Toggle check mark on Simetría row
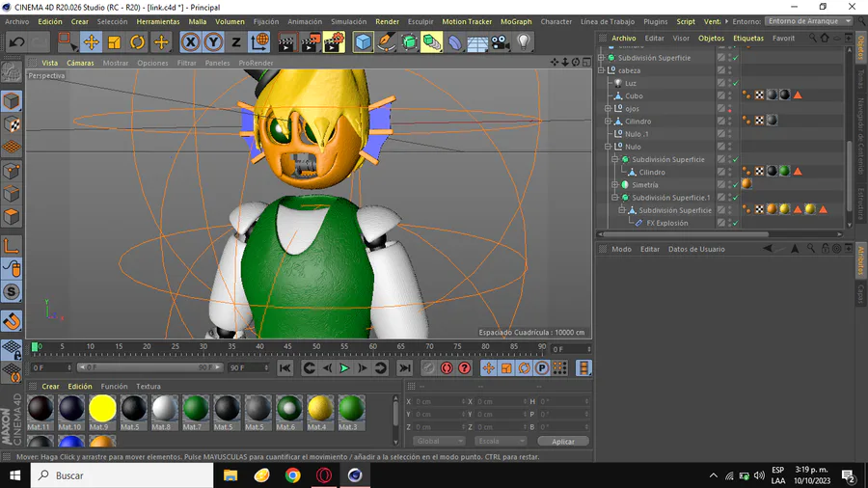 click(x=735, y=185)
